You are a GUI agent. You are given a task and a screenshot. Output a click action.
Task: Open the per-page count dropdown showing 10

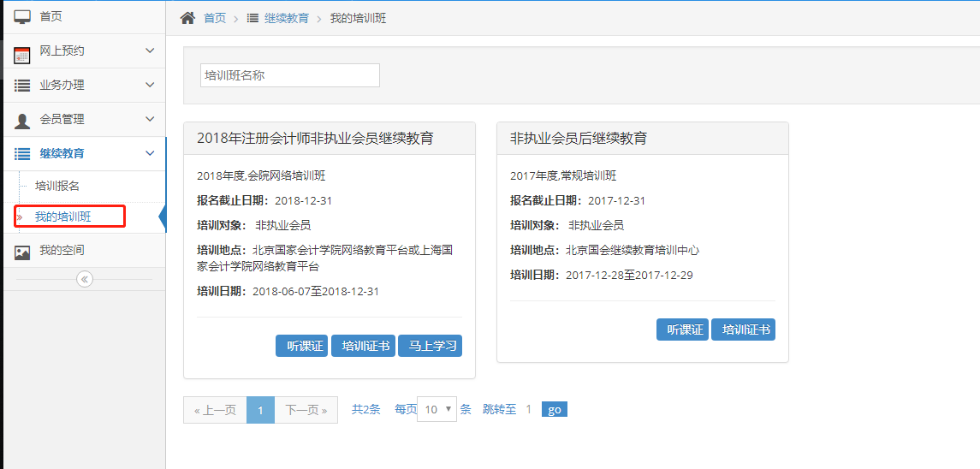437,409
